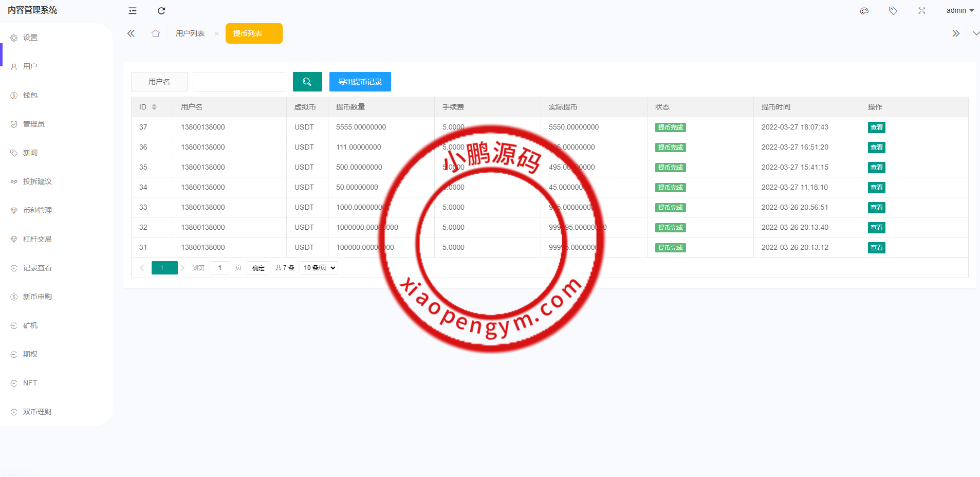Close the 提币列表 tab
The width and height of the screenshot is (980, 477).
274,34
